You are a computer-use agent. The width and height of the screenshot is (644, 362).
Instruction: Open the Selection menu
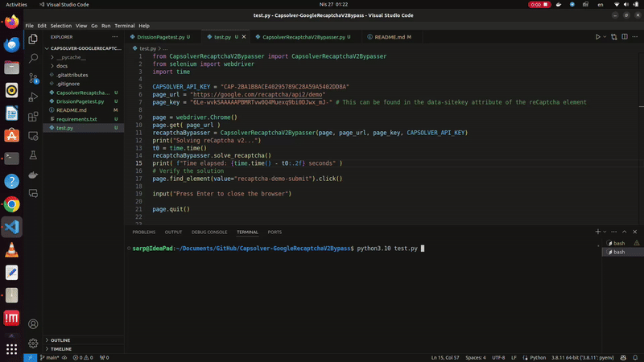[61, 26]
